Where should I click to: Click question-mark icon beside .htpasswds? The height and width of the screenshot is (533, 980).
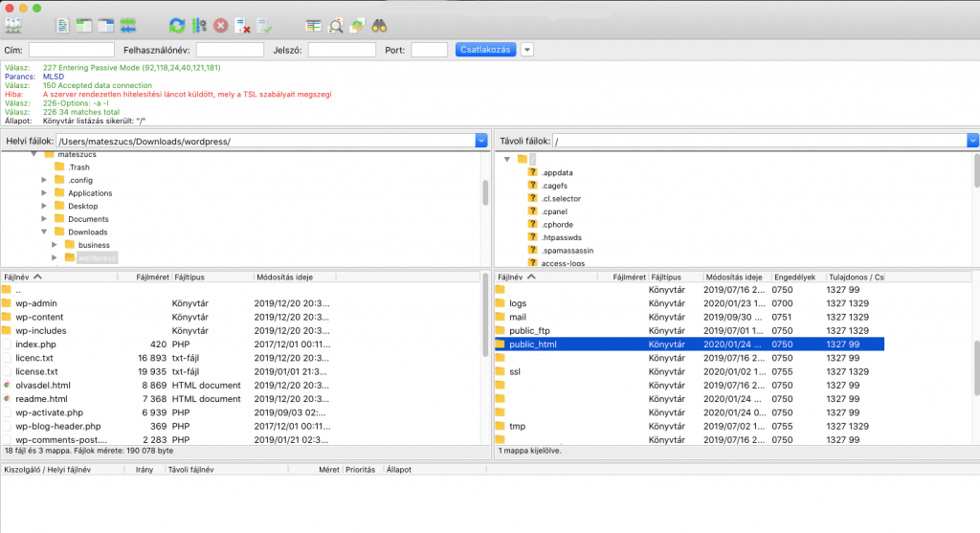pyautogui.click(x=532, y=236)
